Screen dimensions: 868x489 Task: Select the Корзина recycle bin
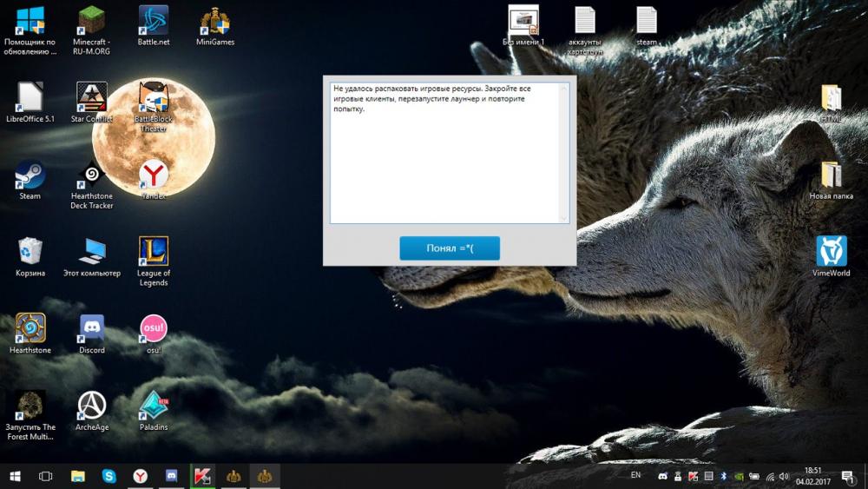click(x=30, y=253)
